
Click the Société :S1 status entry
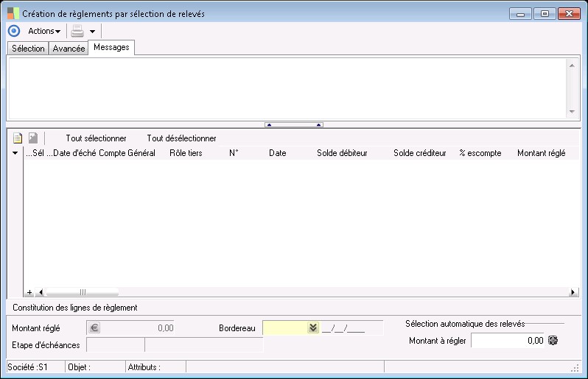point(28,367)
